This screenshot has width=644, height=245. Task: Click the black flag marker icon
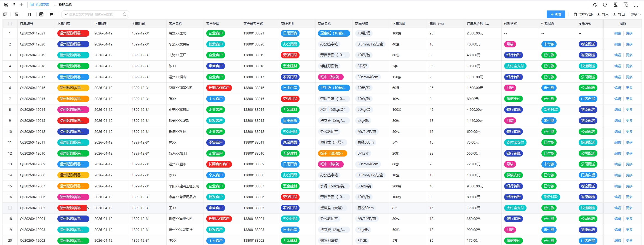point(52,14)
